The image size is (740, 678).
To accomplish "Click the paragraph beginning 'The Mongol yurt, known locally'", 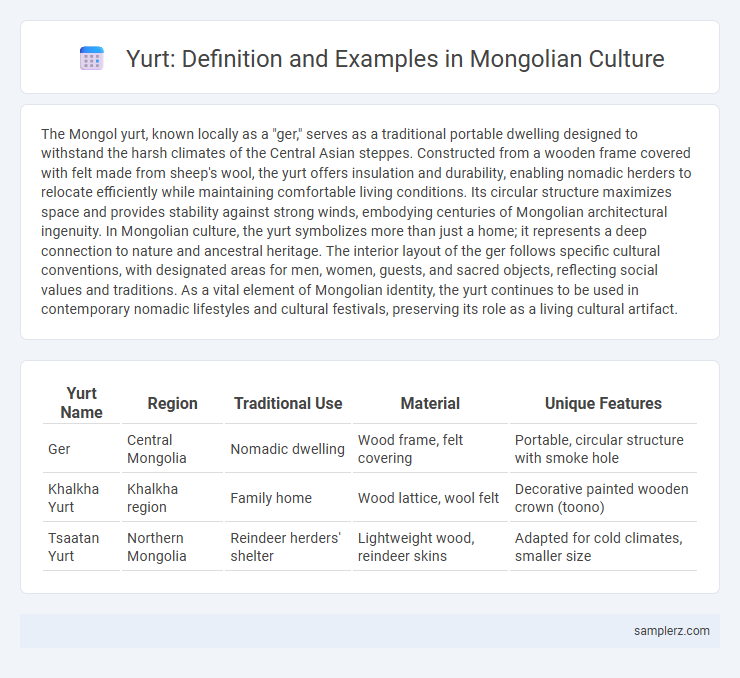I will pyautogui.click(x=366, y=221).
